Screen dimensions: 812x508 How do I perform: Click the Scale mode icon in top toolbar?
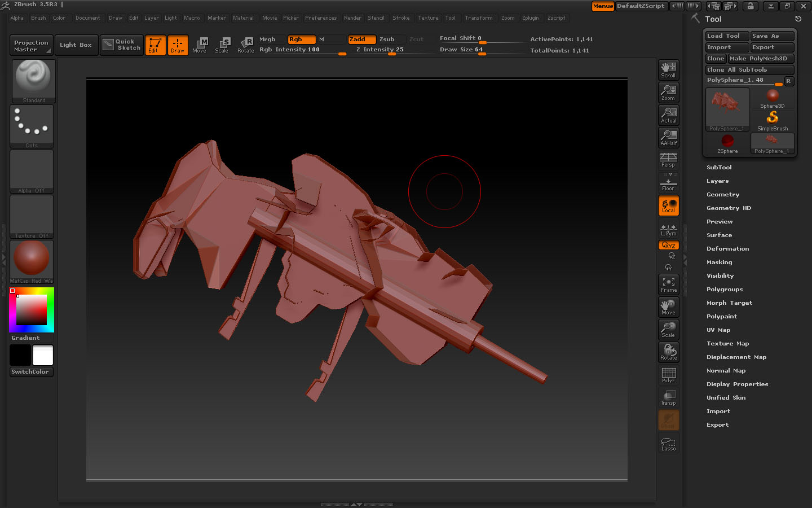[x=222, y=45]
